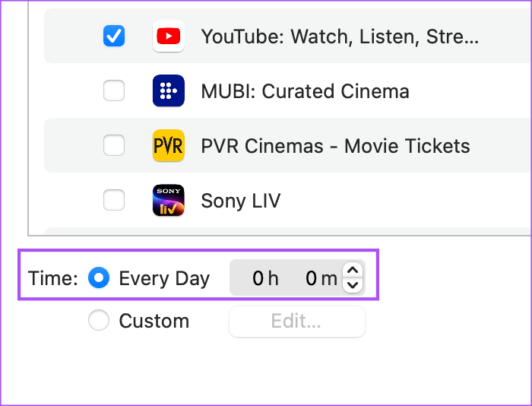Viewport: 532px width, 406px height.
Task: Tick the Sony LIV checkbox
Action: pyautogui.click(x=114, y=200)
